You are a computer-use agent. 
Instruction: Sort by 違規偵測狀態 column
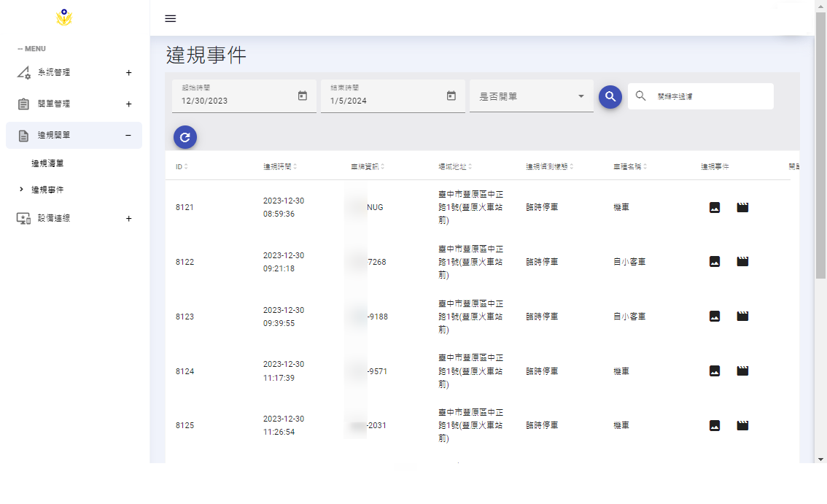[x=550, y=167]
